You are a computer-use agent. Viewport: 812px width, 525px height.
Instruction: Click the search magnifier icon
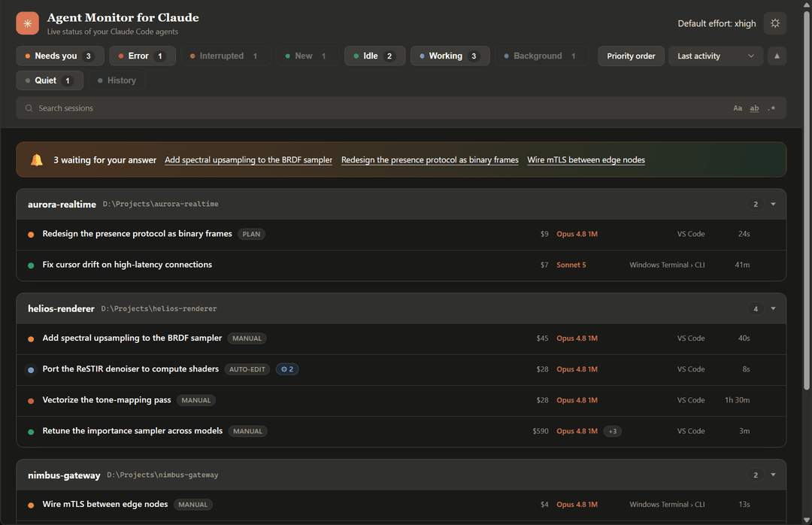coord(29,108)
